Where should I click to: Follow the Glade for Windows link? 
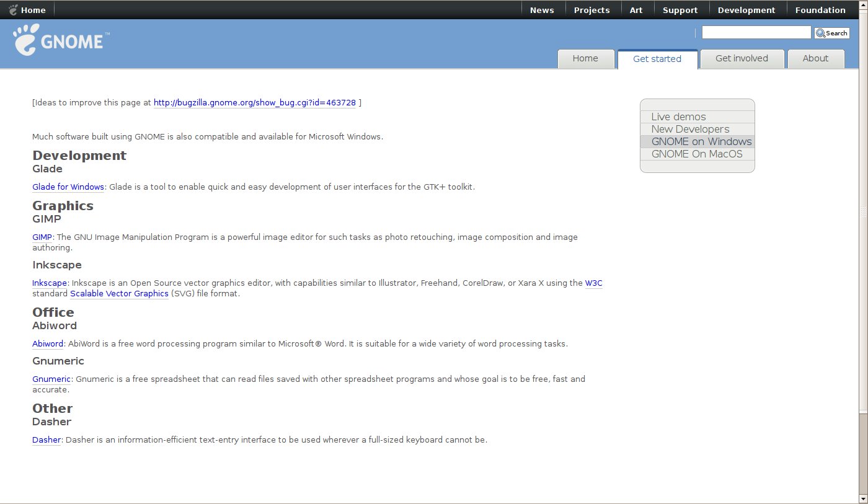[68, 187]
